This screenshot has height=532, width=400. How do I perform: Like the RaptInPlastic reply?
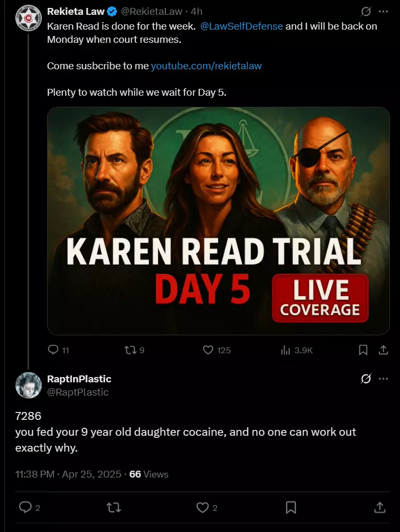pyautogui.click(x=207, y=508)
